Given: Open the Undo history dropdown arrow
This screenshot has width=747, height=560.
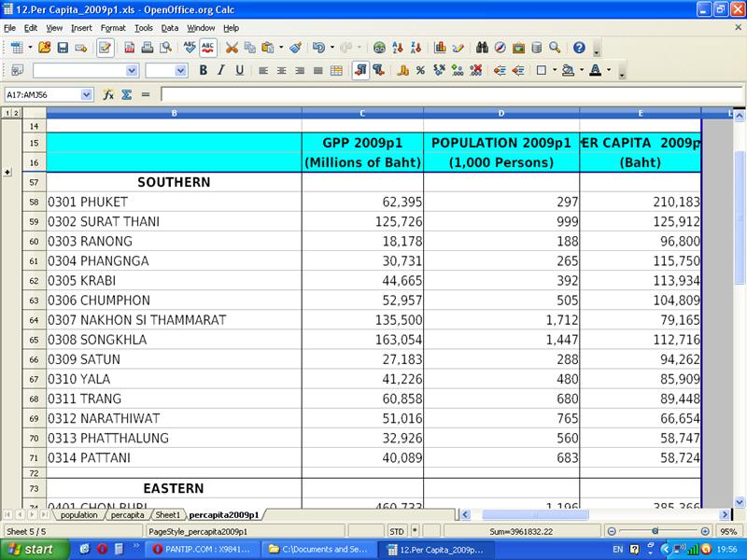Looking at the screenshot, I should [332, 48].
